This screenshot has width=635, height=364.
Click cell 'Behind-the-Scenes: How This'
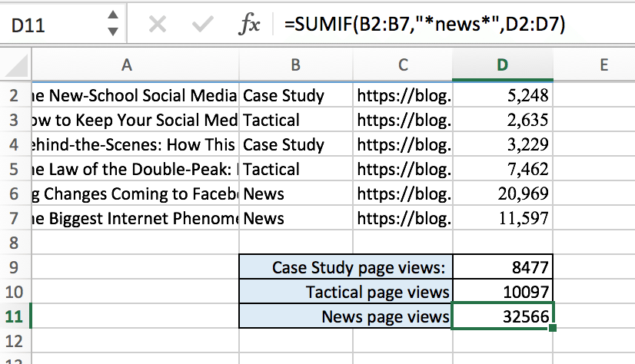(x=135, y=144)
